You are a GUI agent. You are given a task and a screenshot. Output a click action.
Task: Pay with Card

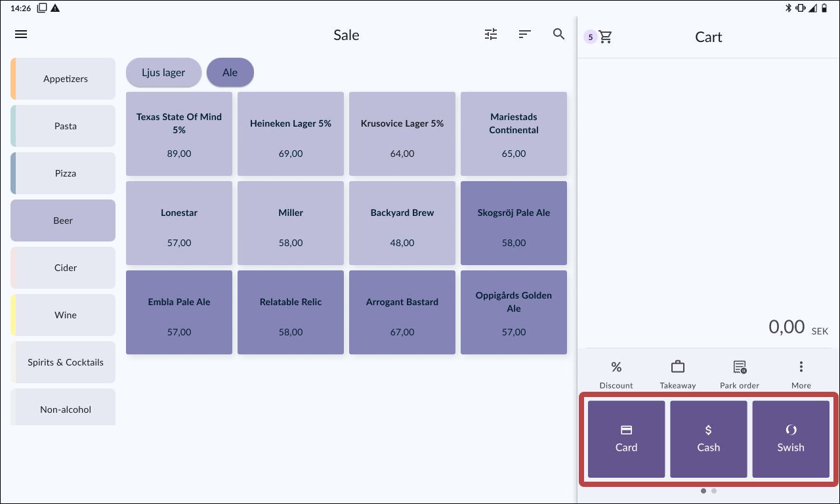click(x=626, y=439)
